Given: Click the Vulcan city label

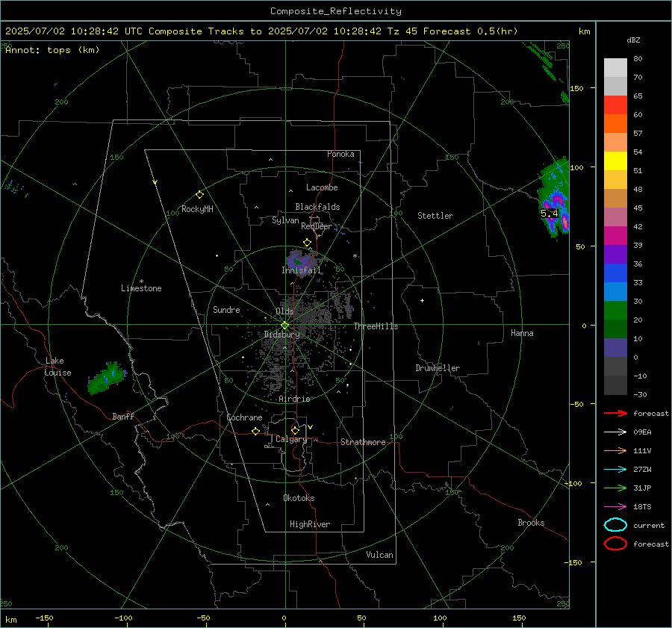Looking at the screenshot, I should (x=380, y=555).
